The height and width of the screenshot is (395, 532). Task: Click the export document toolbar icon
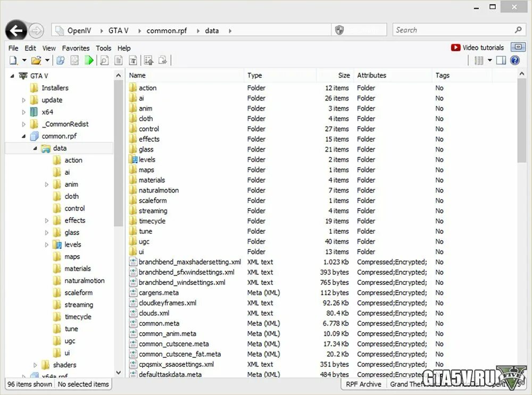163,61
